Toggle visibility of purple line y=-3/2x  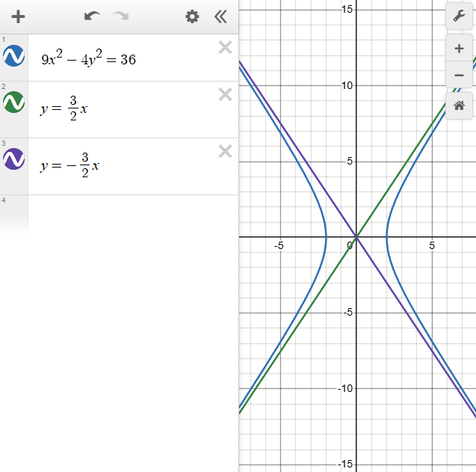coord(14,159)
